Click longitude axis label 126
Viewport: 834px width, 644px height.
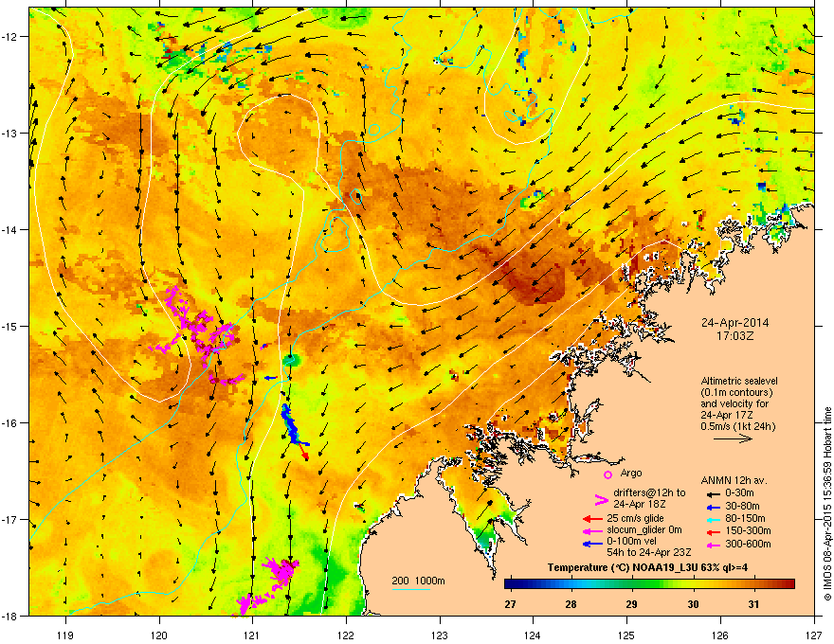coord(720,635)
